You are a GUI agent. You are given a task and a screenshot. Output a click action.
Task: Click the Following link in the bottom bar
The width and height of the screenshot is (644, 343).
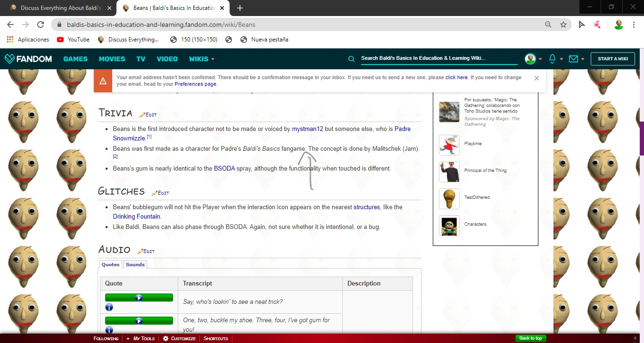point(106,338)
